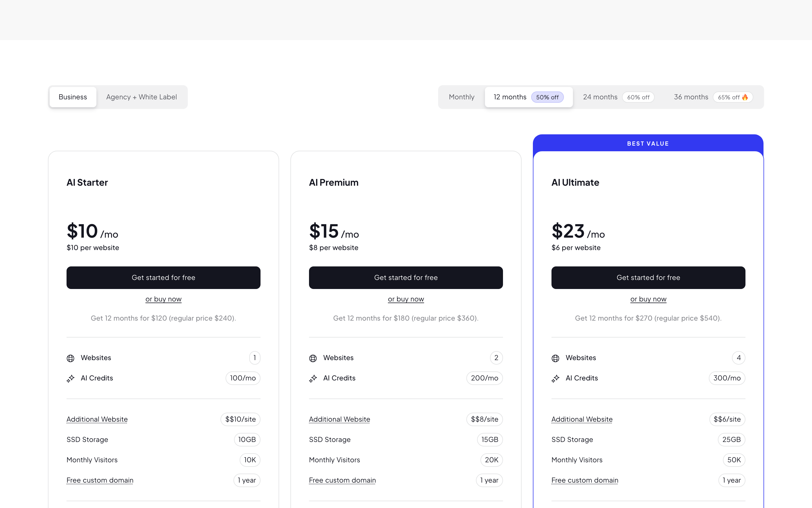Click 'Get 12 months for $180' note
Viewport: 812px width, 508px height.
pos(406,318)
